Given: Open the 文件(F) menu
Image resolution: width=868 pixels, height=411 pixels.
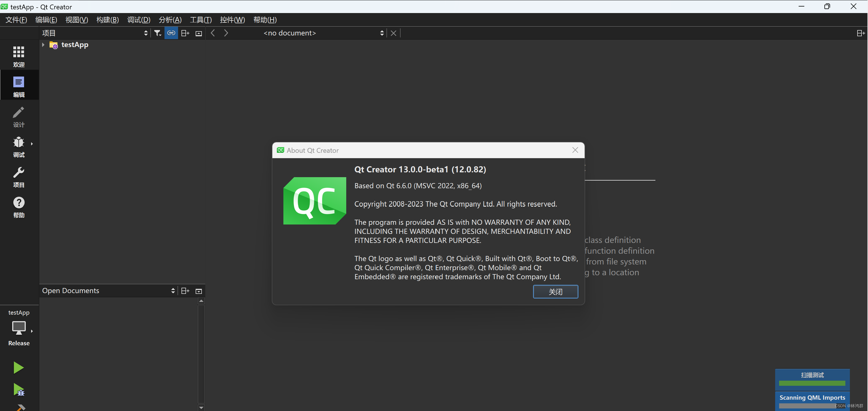Looking at the screenshot, I should [16, 20].
